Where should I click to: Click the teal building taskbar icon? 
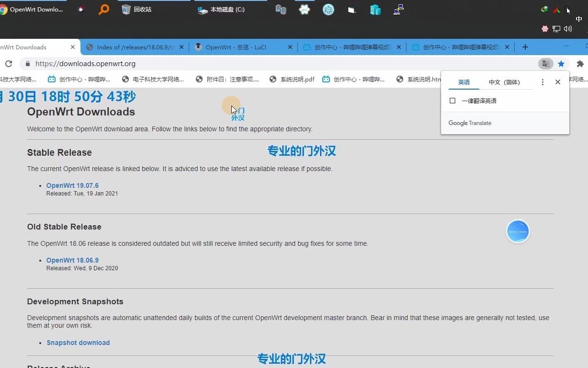coord(375,10)
